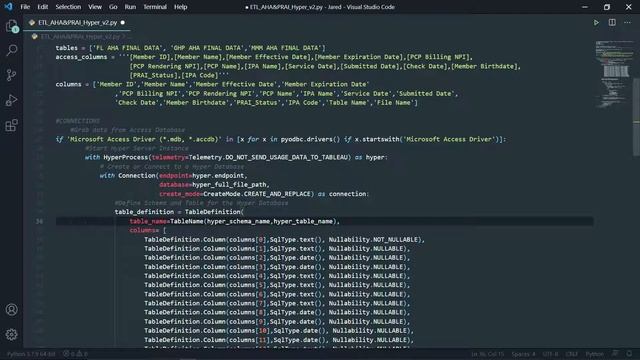Click the feedback icon in status bar
640x360 pixels.
coord(614,354)
